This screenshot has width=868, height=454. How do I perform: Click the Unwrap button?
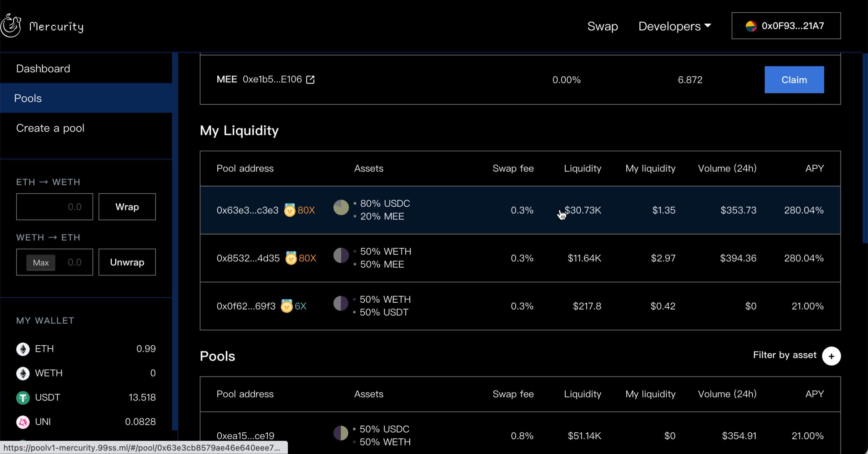pyautogui.click(x=127, y=262)
